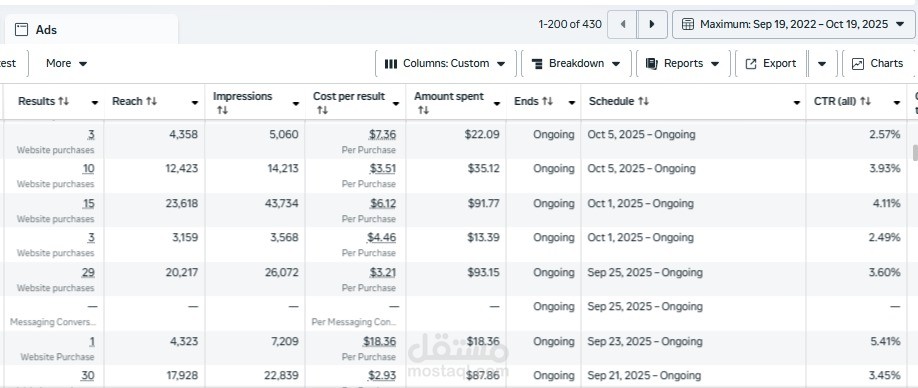Screen dimensions: 918x388
Task: Select the amount spent $93.15
Action: click(483, 272)
